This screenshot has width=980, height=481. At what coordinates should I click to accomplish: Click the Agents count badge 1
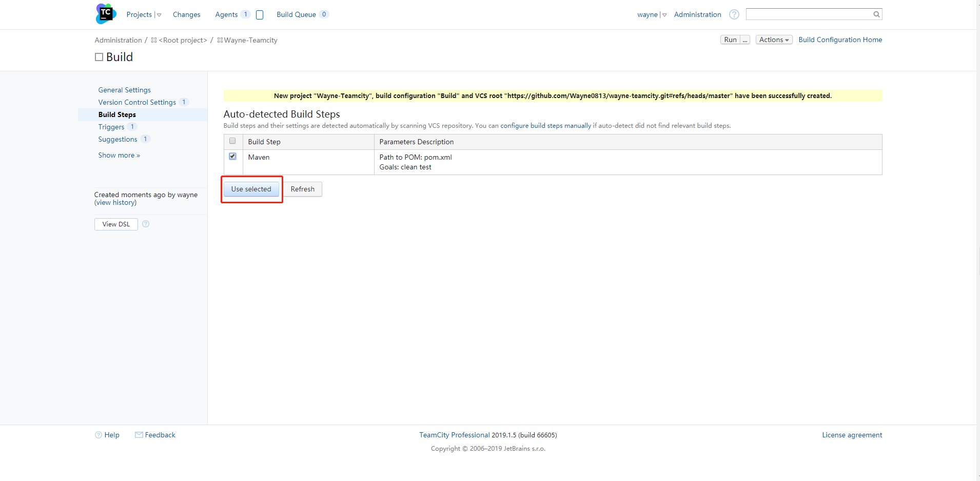tap(246, 14)
